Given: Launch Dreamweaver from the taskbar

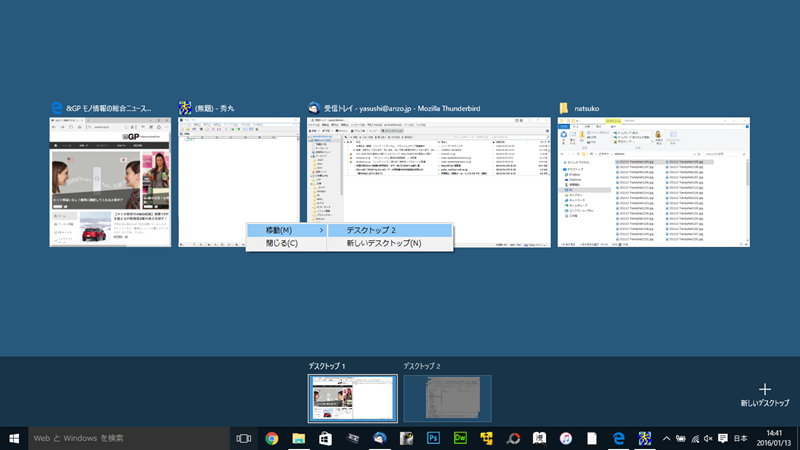Looking at the screenshot, I should (x=461, y=438).
